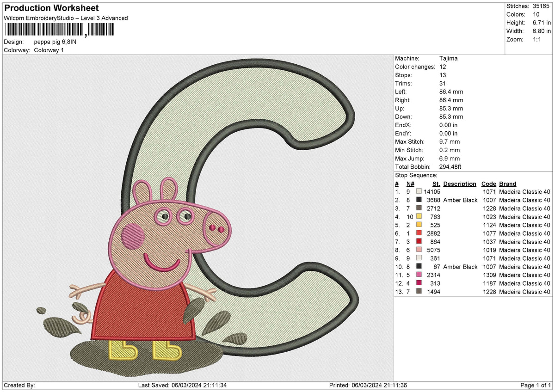Click the 'Brand' column header
The height and width of the screenshot is (392, 555).
click(508, 184)
